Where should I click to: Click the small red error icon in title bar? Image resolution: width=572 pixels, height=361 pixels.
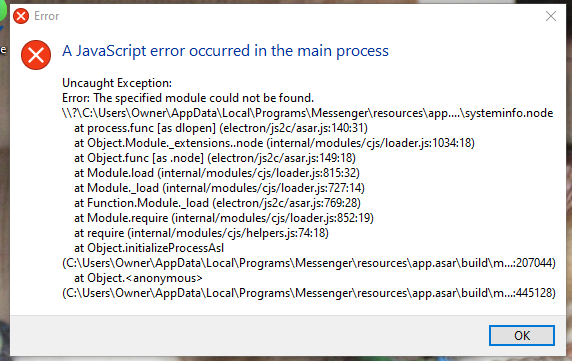[21, 16]
